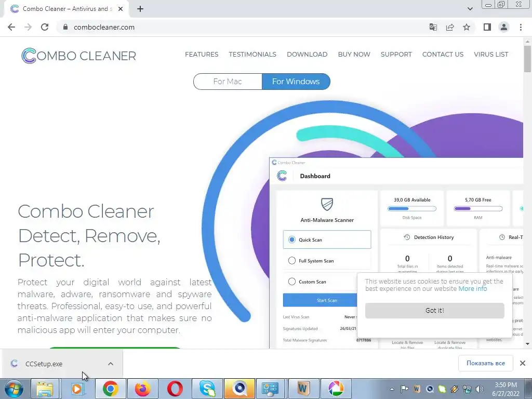The height and width of the screenshot is (399, 532).
Task: Click the Disk Space progress bar
Action: (x=412, y=209)
